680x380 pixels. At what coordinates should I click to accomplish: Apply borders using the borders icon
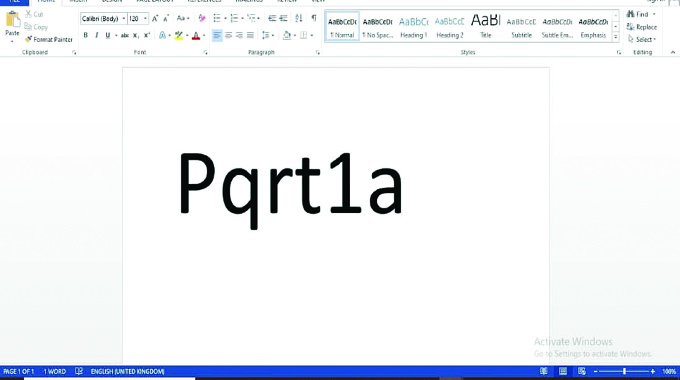(304, 36)
